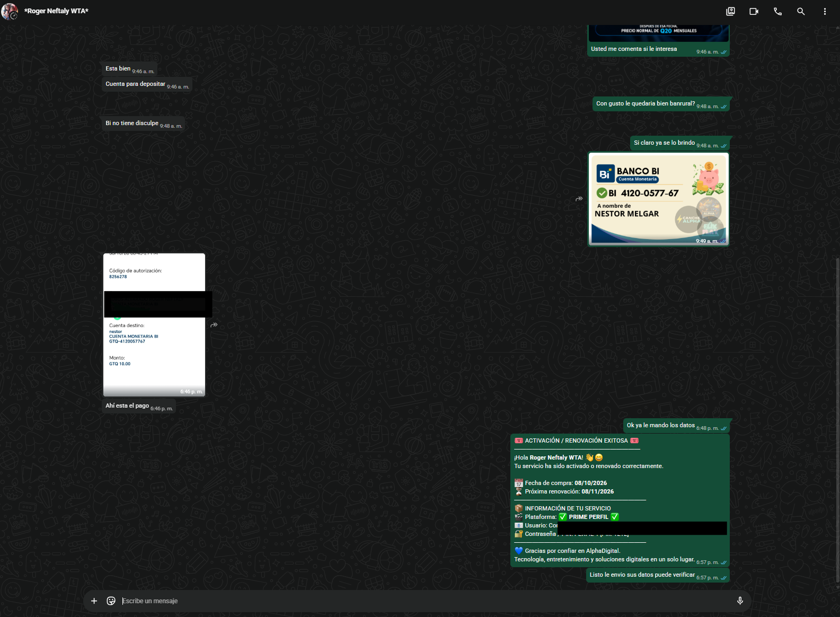This screenshot has height=617, width=840.
Task: Record a voice message with the microphone
Action: click(740, 601)
